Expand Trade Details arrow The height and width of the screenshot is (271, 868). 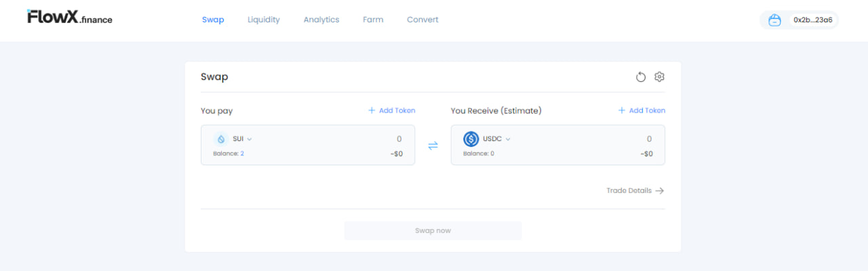(x=659, y=191)
